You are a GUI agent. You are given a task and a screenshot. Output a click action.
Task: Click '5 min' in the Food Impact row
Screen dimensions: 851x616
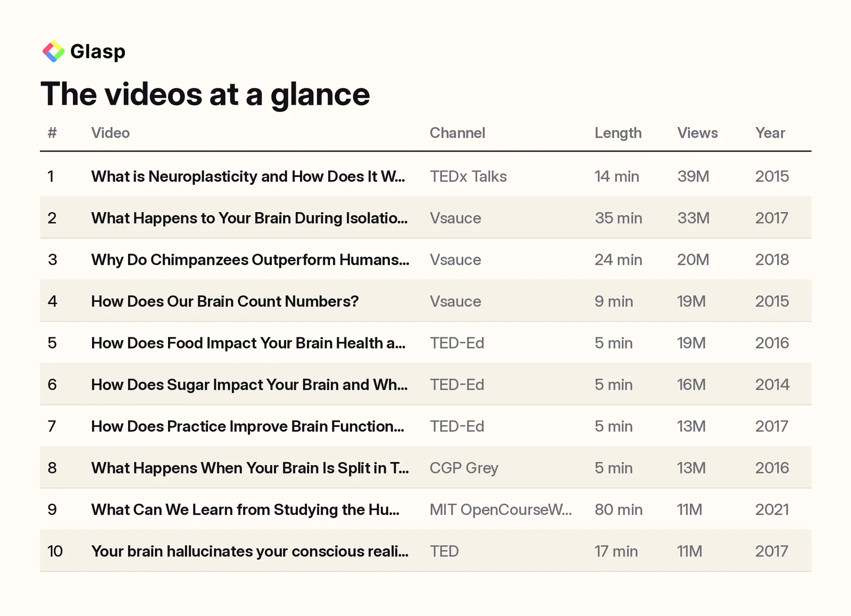614,343
